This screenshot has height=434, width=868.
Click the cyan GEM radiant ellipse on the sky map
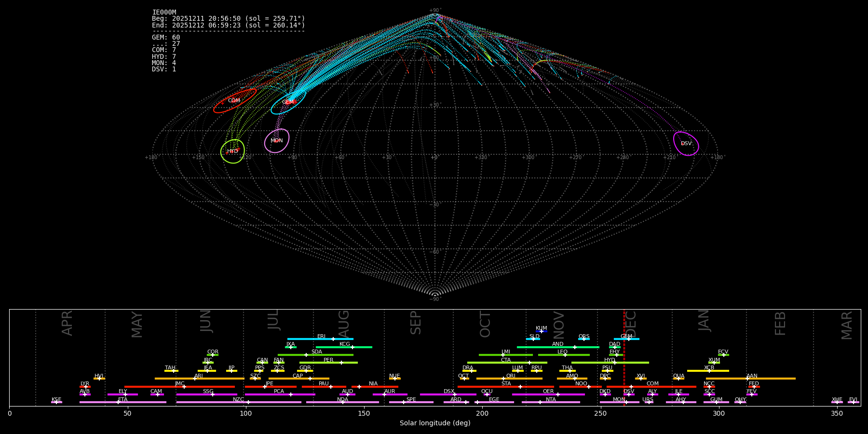(288, 102)
